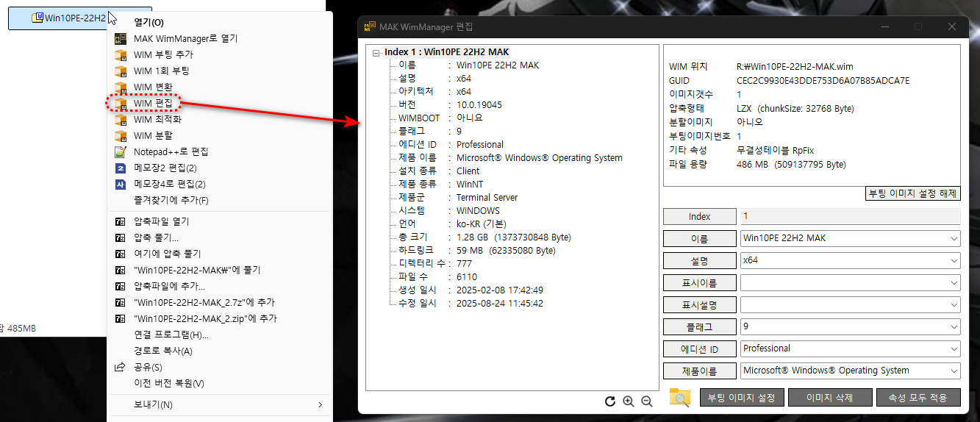Click the WIM 위치 path R:\Win10PE-22H2-MAK.wim
980x422 pixels.
pos(795,66)
